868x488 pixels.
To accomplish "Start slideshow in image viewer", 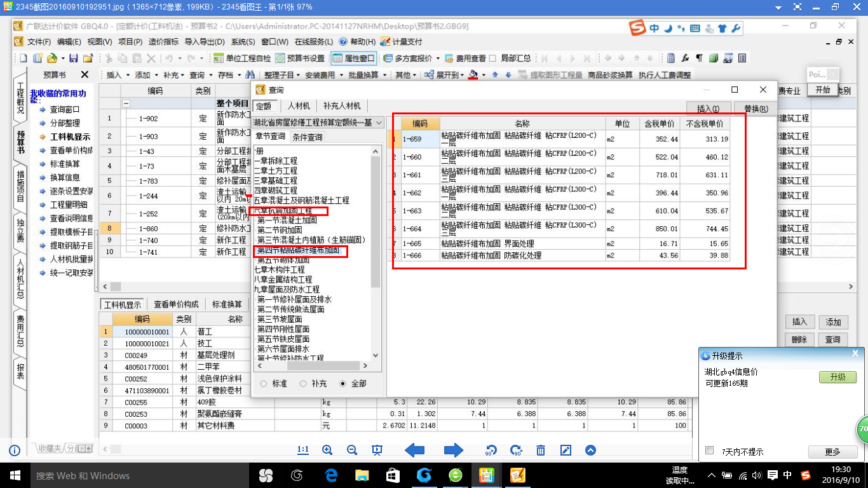I will (x=377, y=450).
